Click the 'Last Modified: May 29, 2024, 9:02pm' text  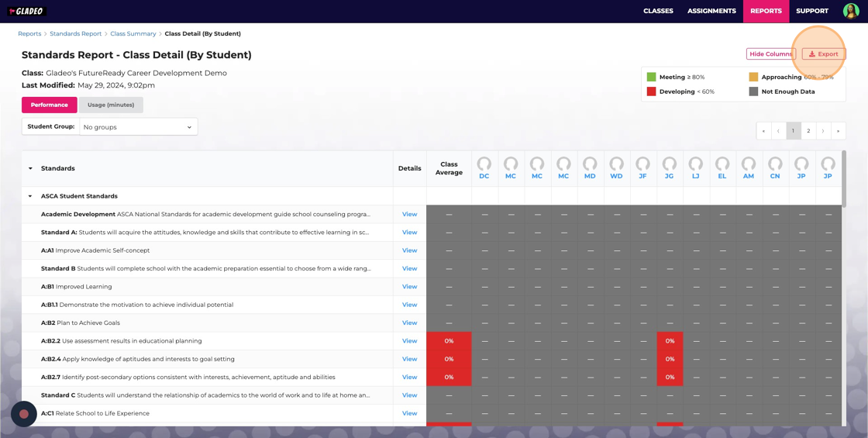(88, 85)
